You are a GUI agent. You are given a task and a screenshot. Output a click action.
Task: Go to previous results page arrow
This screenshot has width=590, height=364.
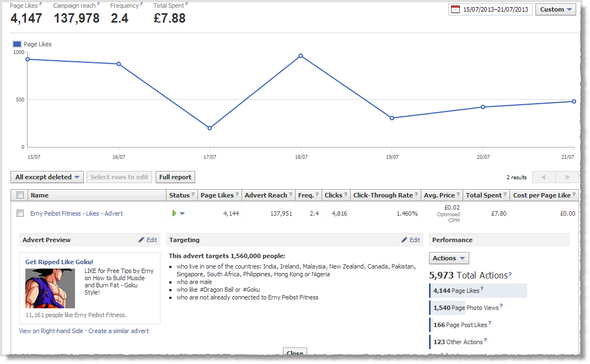tap(543, 177)
